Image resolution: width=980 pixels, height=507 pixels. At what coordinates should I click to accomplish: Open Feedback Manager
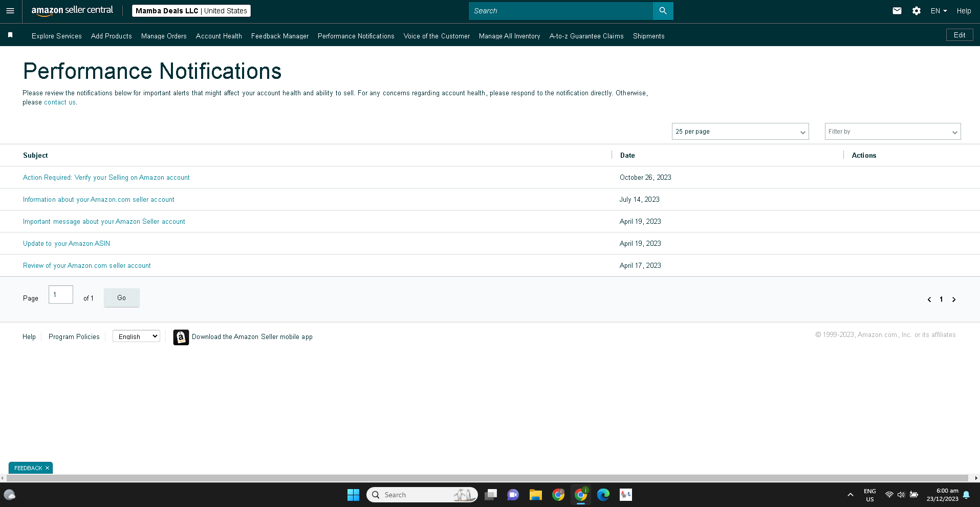[280, 36]
